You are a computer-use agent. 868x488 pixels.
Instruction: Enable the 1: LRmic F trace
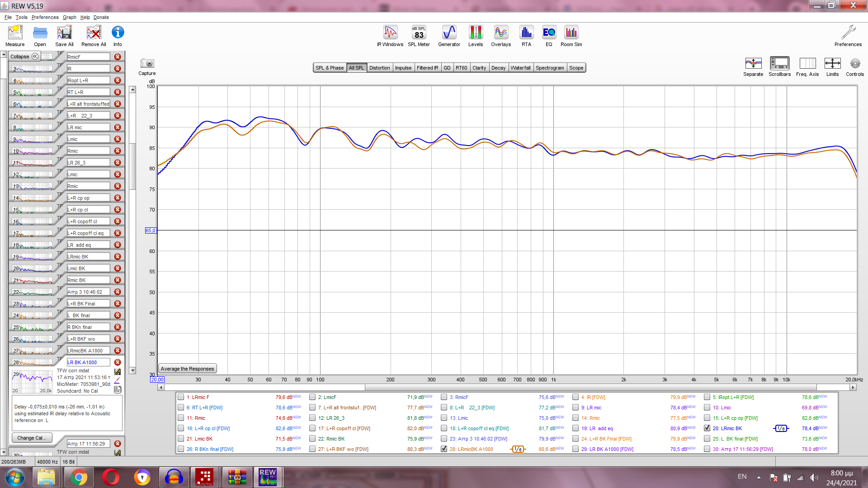[181, 397]
